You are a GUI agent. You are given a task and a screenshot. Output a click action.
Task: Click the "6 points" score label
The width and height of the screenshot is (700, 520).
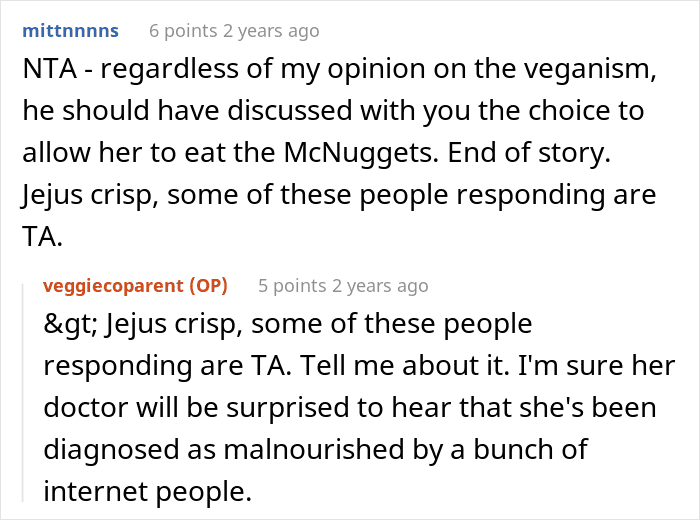(x=183, y=31)
